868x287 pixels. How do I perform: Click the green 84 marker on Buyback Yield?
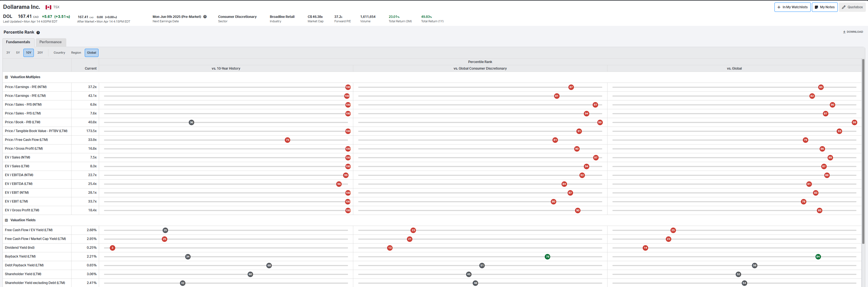[818, 257]
